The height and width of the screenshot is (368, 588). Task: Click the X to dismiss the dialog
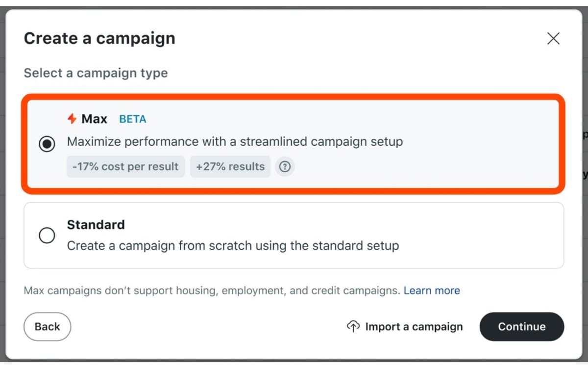(553, 38)
